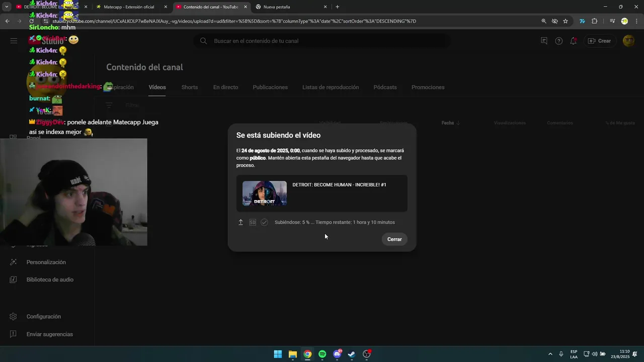Click the Cerrar button in upload dialog
This screenshot has height=362, width=644.
tap(394, 239)
